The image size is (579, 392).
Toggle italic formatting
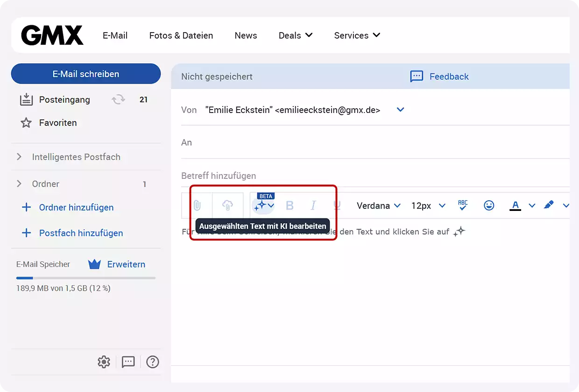coord(313,205)
